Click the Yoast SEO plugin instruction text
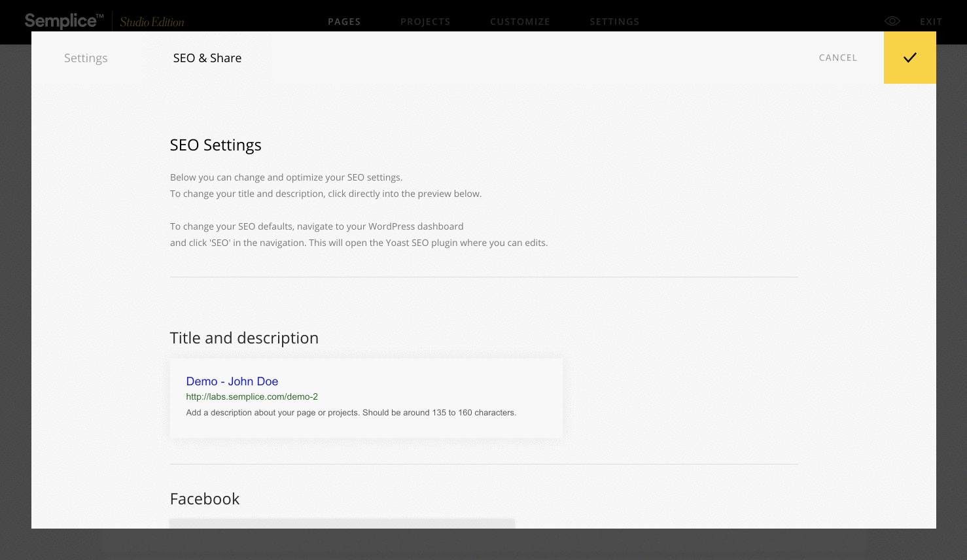Screen dimensions: 967x560 pos(359,243)
